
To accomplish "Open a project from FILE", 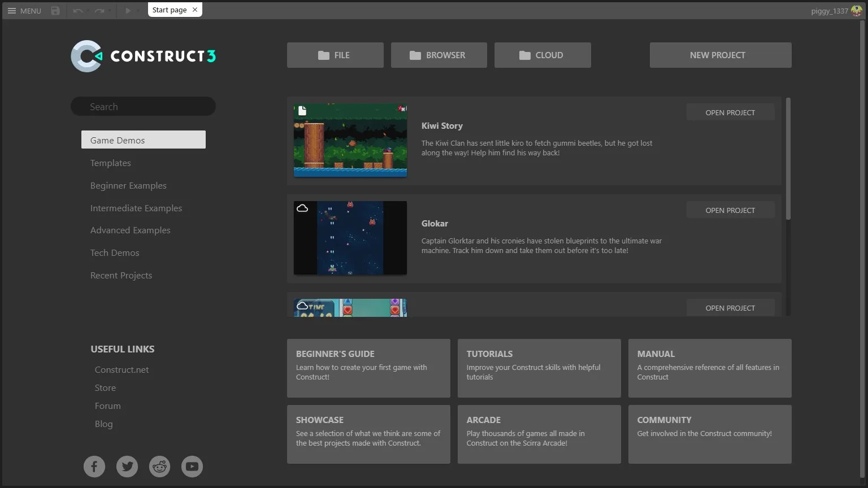I will point(335,55).
